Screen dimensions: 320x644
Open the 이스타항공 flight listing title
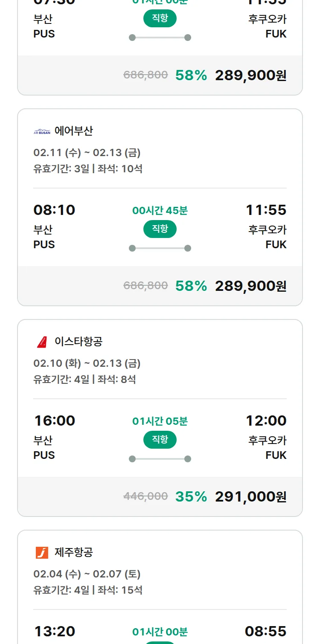79,342
